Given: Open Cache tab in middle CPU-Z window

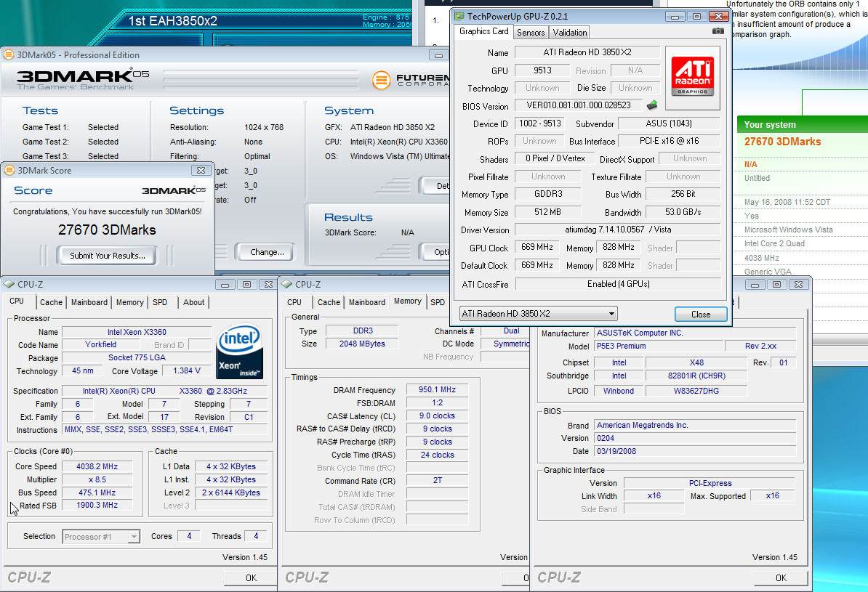Looking at the screenshot, I should point(329,302).
